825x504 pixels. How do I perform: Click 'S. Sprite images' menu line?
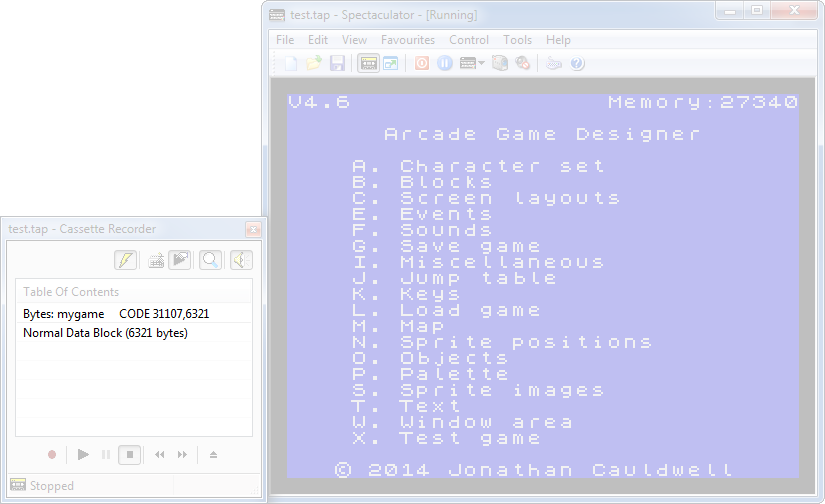click(x=478, y=390)
